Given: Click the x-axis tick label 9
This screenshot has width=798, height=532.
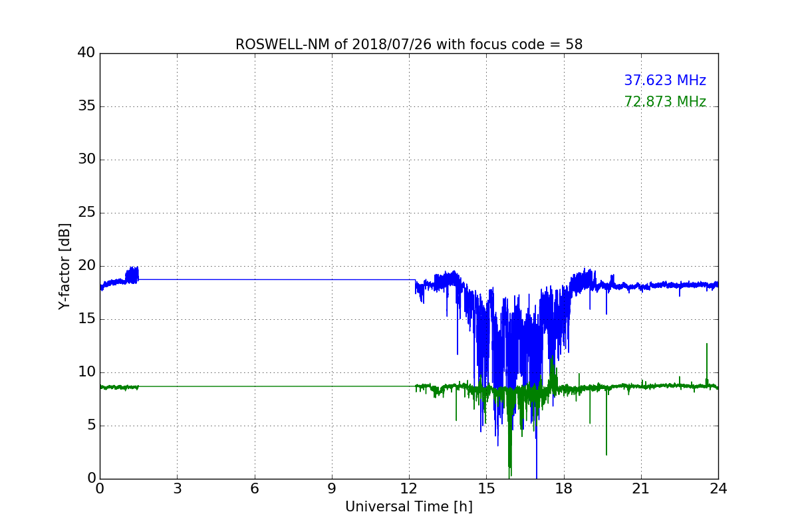Looking at the screenshot, I should point(332,488).
